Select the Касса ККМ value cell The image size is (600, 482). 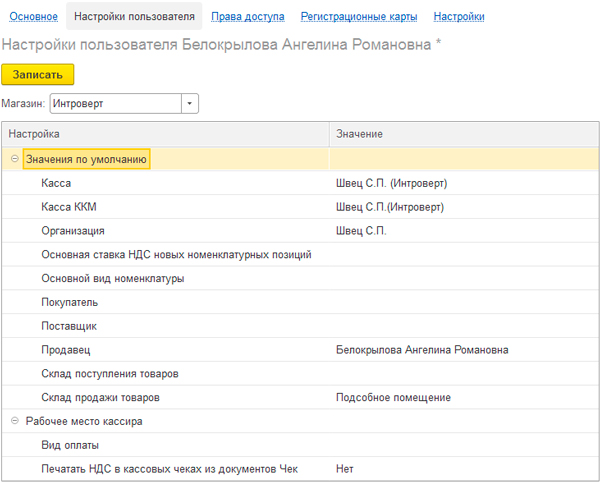[464, 207]
